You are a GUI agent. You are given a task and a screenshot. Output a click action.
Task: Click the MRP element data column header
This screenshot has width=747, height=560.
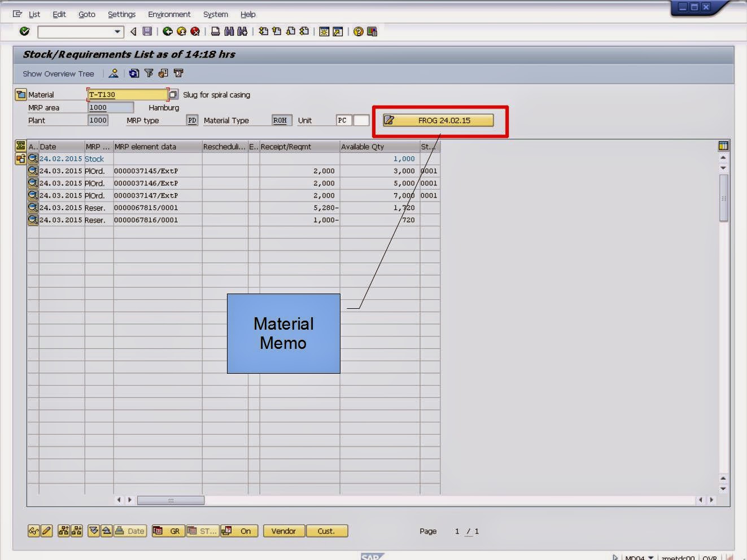(x=158, y=146)
